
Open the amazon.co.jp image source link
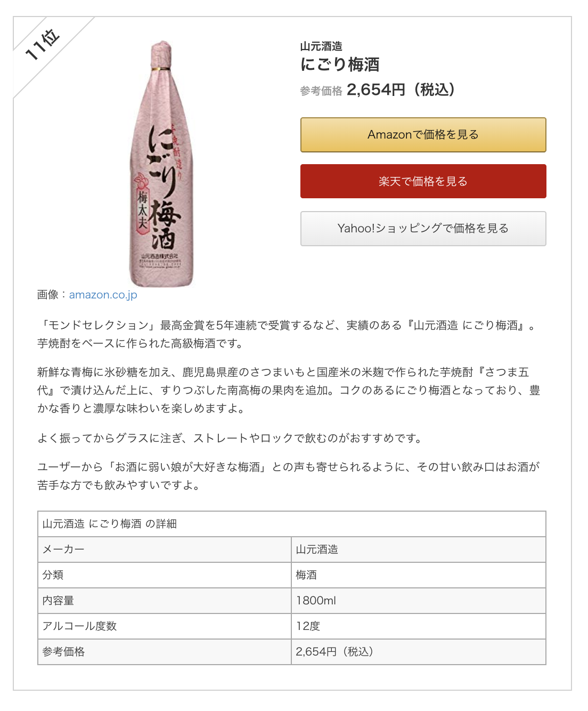coord(103,295)
